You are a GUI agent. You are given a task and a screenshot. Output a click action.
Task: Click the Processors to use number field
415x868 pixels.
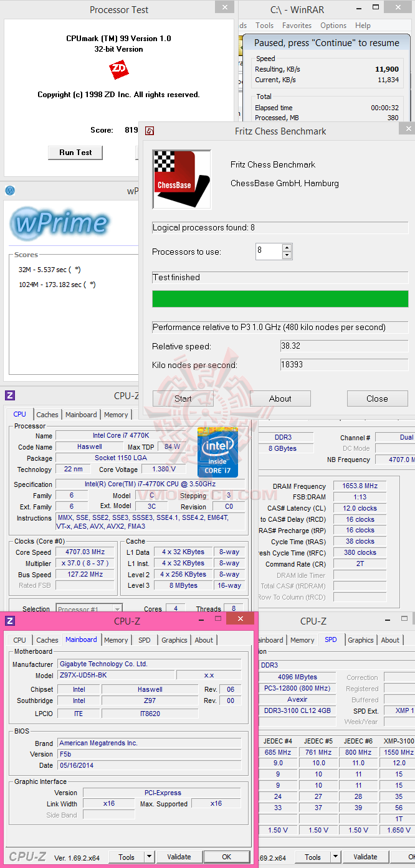[x=269, y=252]
